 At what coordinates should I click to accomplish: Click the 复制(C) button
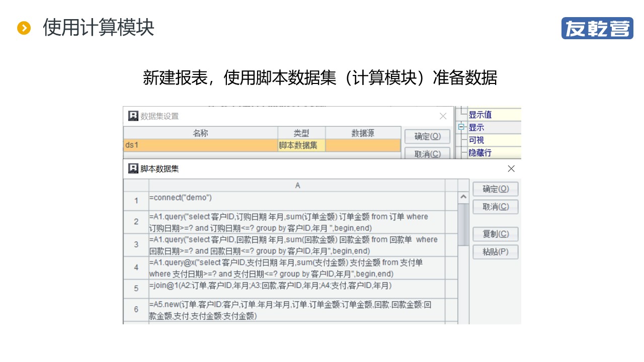(496, 234)
